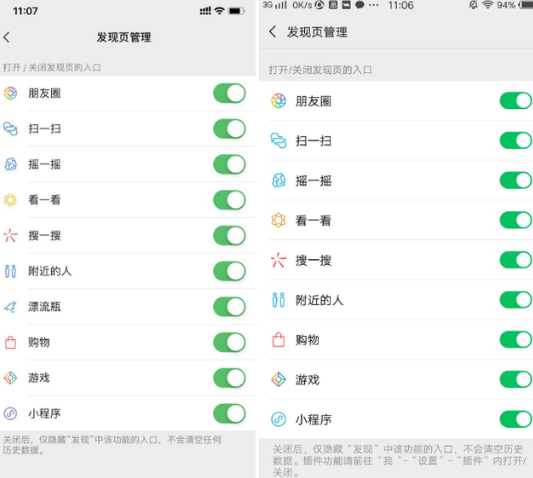533x478 pixels.
Task: Tap the 朋友圈 icon on the left screen
Action: (x=11, y=93)
